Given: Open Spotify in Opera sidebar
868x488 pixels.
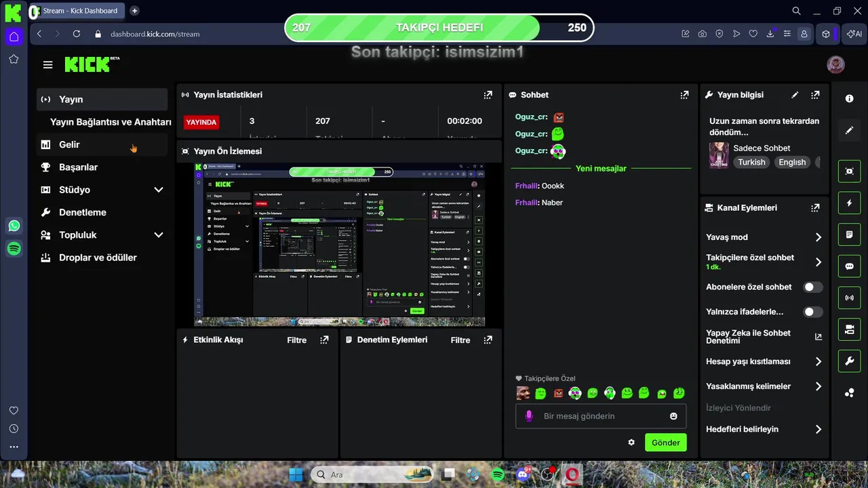Looking at the screenshot, I should (x=14, y=249).
